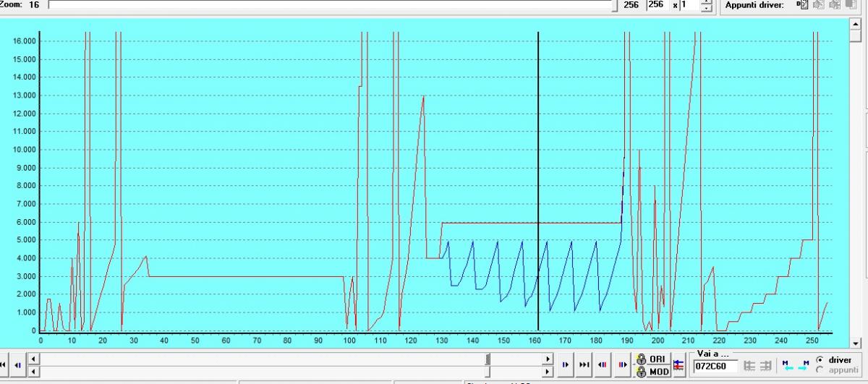Click the upper scrollbar left arrow

32,359
